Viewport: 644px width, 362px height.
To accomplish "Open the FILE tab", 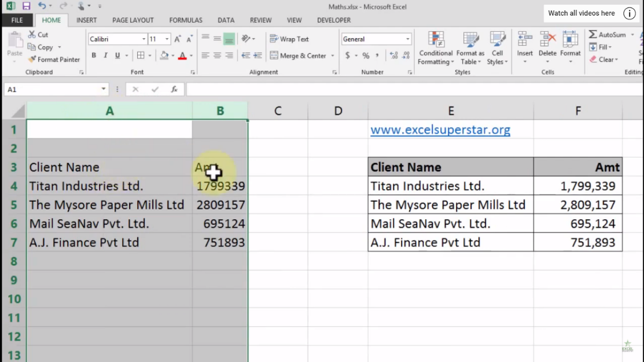I will point(17,20).
